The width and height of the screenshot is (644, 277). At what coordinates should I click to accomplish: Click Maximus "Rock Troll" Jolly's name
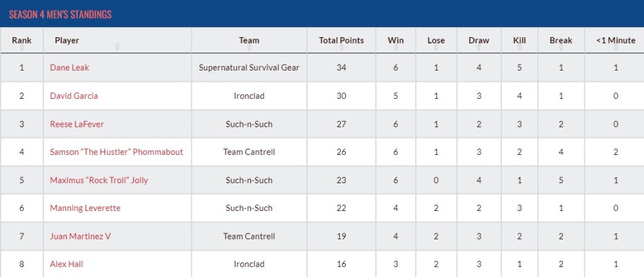pyautogui.click(x=99, y=180)
